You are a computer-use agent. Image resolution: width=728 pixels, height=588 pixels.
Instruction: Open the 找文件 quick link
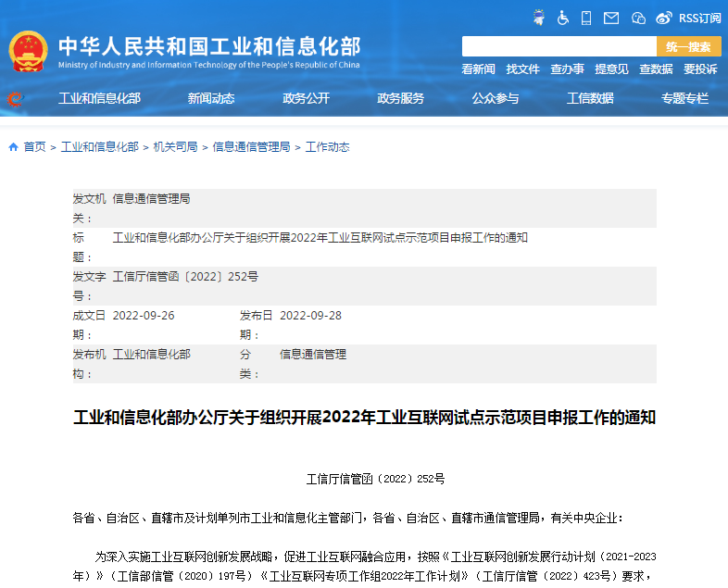tap(522, 69)
